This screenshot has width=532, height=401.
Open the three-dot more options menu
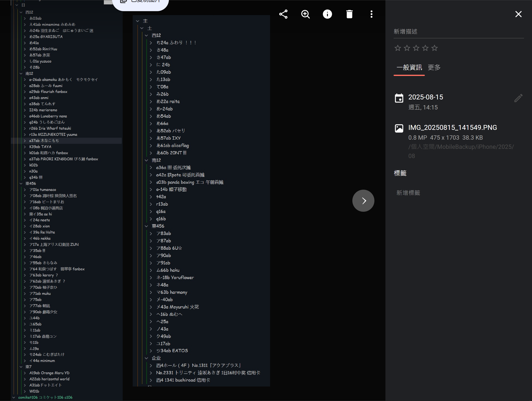pos(371,14)
